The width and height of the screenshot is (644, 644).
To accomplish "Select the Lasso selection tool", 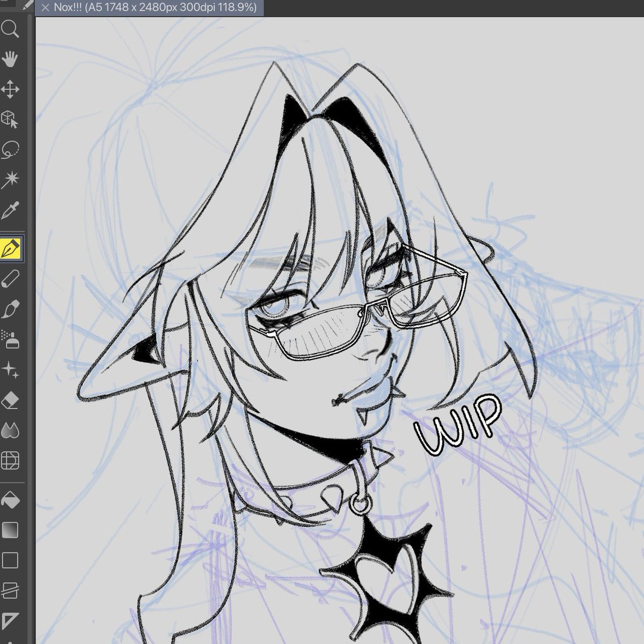I will (x=10, y=150).
